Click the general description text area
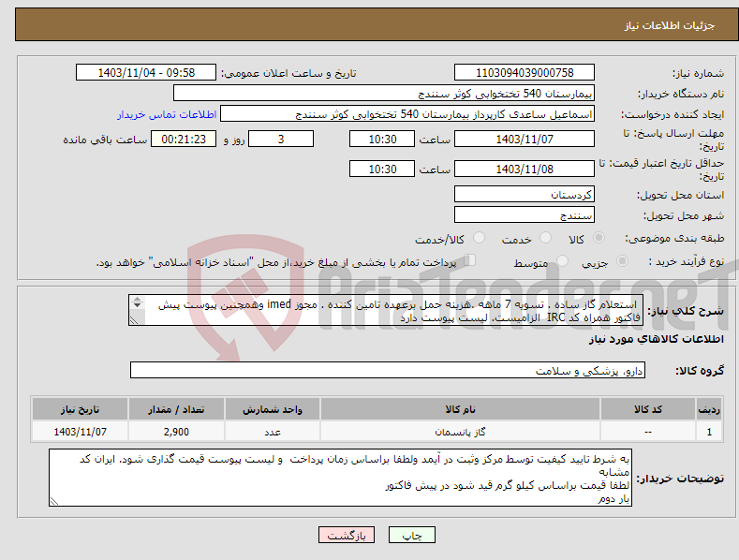The image size is (739, 560). point(386,310)
